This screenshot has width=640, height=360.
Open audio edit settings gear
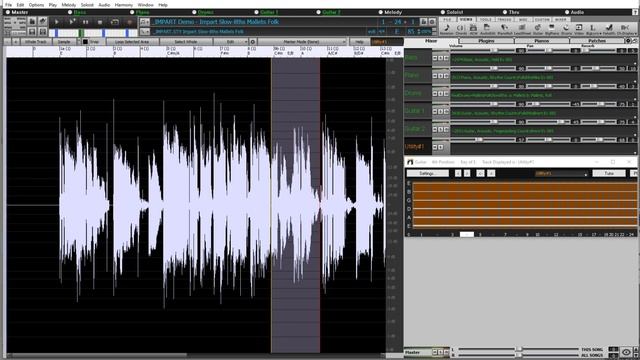coord(252,42)
